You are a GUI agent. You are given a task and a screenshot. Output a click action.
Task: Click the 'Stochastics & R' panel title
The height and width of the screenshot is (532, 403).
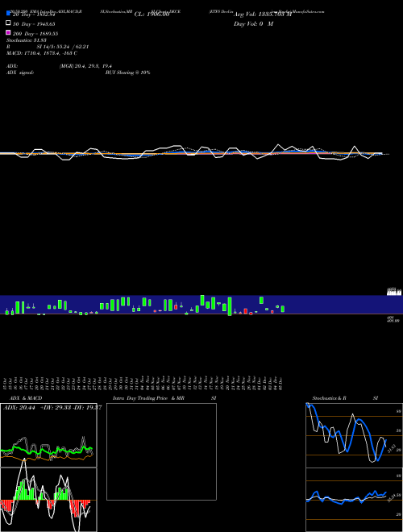coord(329,398)
